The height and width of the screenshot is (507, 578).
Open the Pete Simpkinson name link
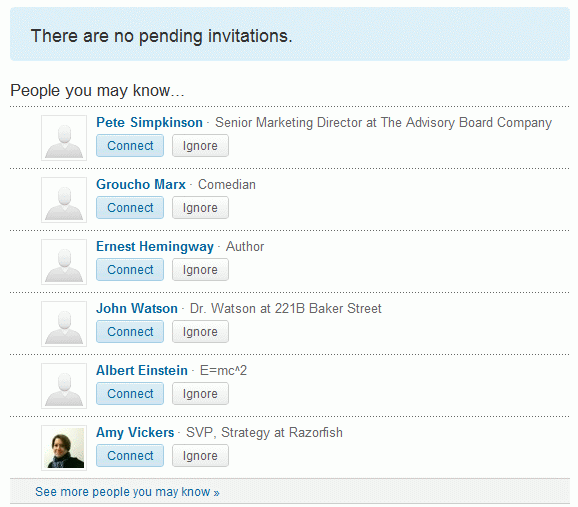tap(149, 122)
